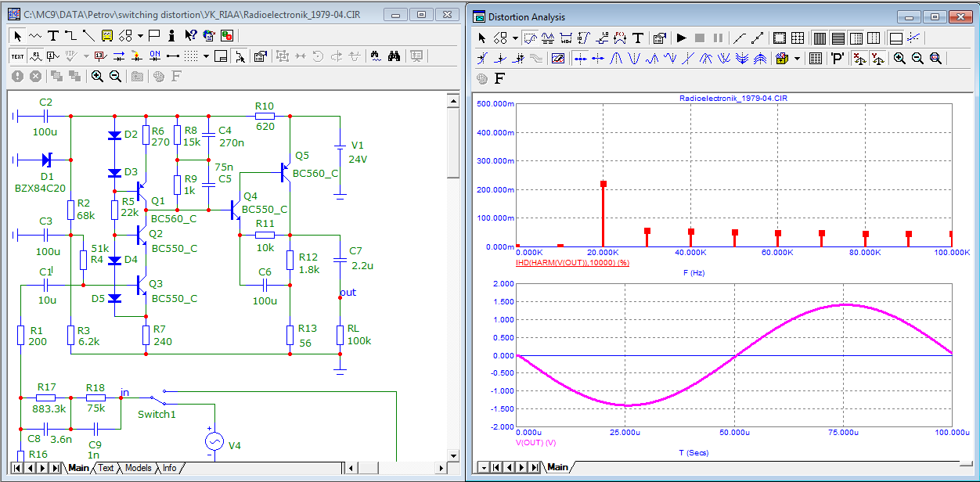Viewport: 980px width, 482px height.
Task: Select the Text mode tool in schematic toolbar
Action: coord(53,35)
